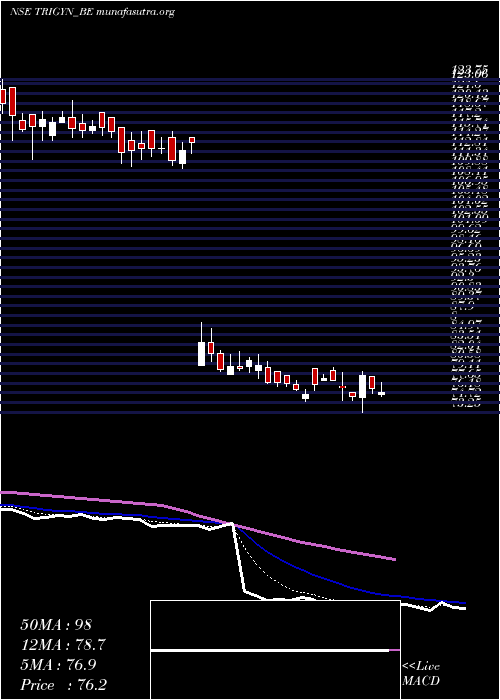This screenshot has height=700, width=500.
Task: Click the 50MA : 98 reading
Action: pyautogui.click(x=56, y=624)
